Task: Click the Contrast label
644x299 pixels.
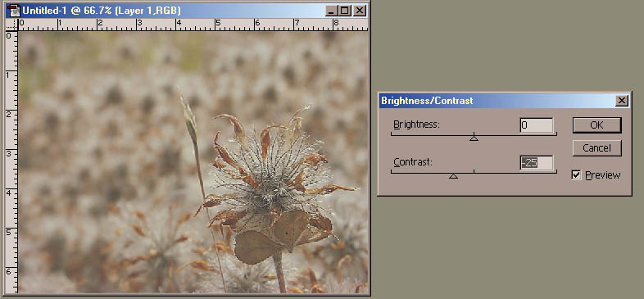Action: [x=413, y=162]
